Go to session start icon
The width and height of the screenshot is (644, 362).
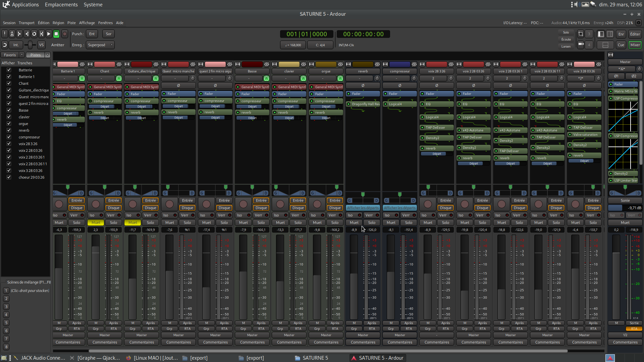coord(19,34)
